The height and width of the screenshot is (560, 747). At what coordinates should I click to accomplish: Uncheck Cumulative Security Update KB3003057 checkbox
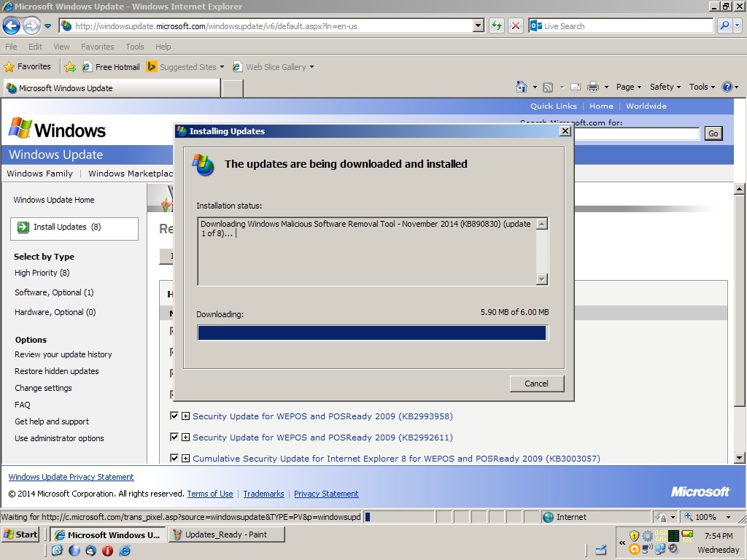[x=174, y=458]
